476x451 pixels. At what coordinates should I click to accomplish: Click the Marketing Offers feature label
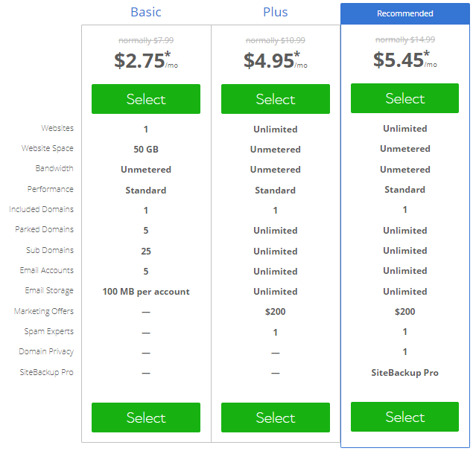click(44, 311)
